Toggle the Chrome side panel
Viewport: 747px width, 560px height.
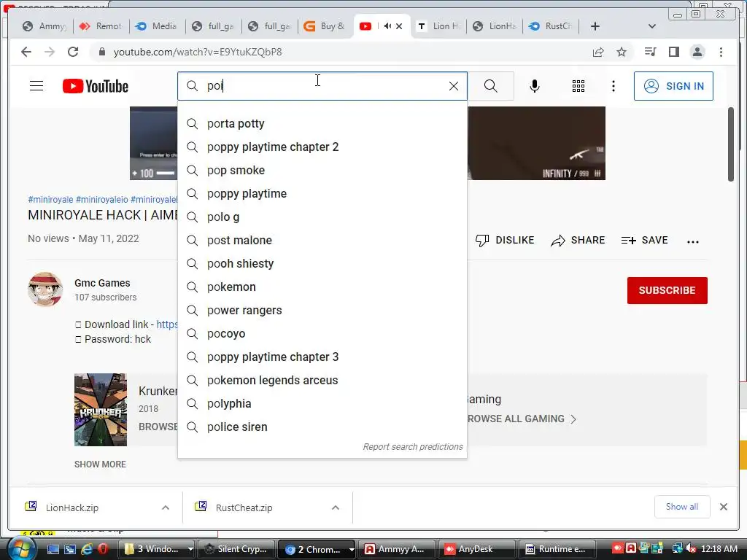click(673, 52)
